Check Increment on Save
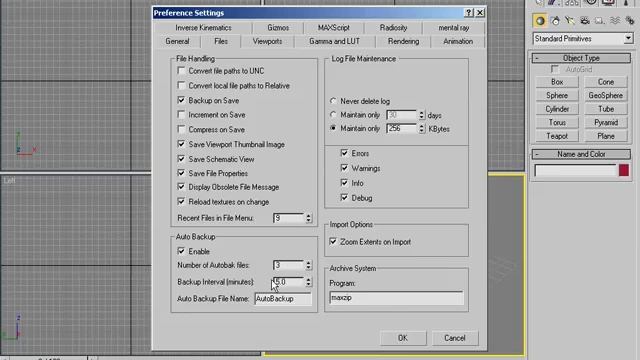The width and height of the screenshot is (640, 360). (181, 115)
